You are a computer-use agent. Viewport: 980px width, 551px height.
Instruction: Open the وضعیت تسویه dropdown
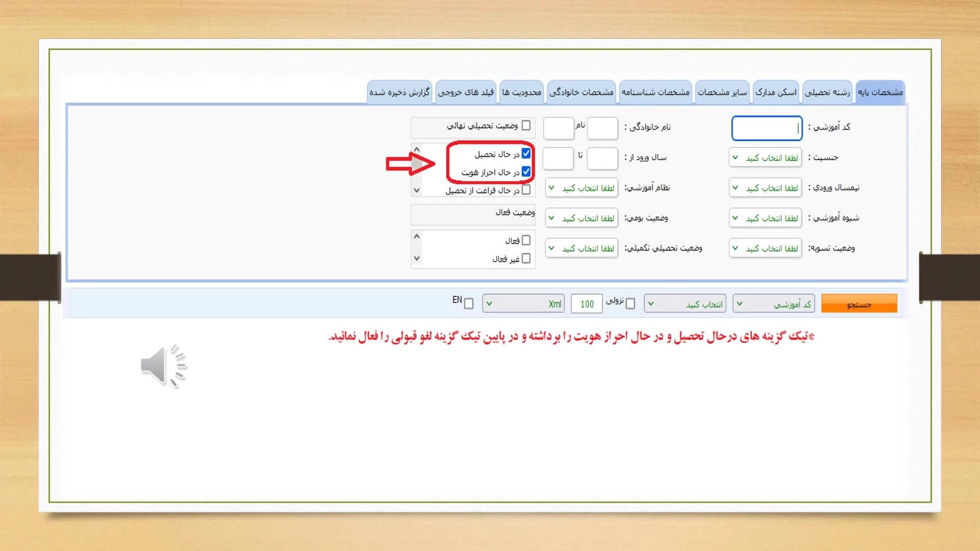pos(765,248)
